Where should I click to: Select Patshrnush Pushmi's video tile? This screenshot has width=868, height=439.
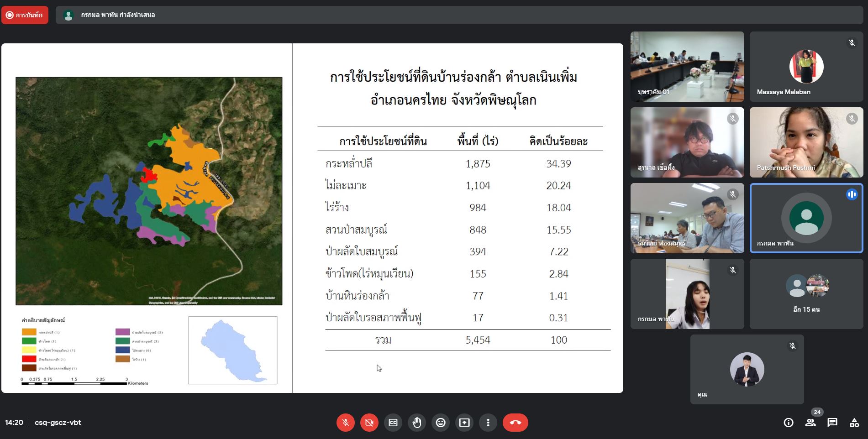[806, 142]
